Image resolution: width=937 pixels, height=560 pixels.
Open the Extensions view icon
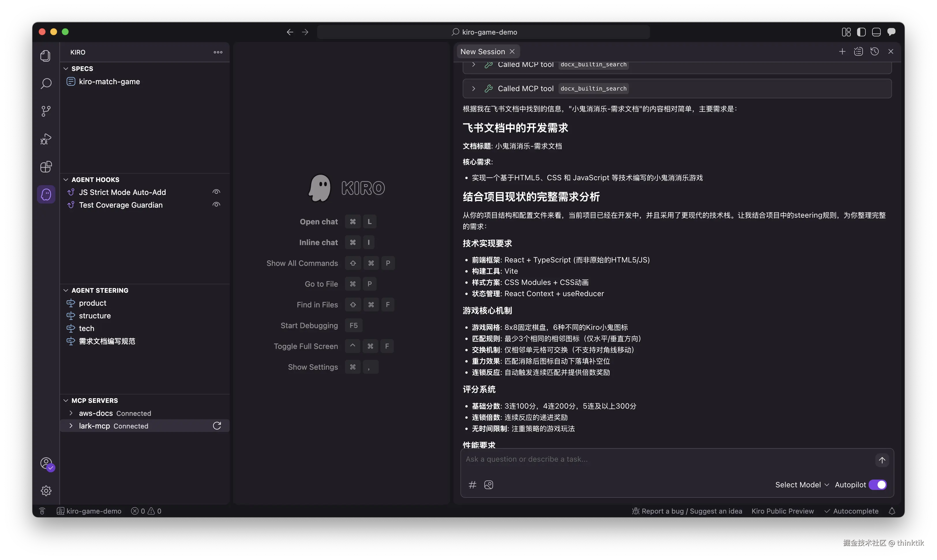[46, 167]
